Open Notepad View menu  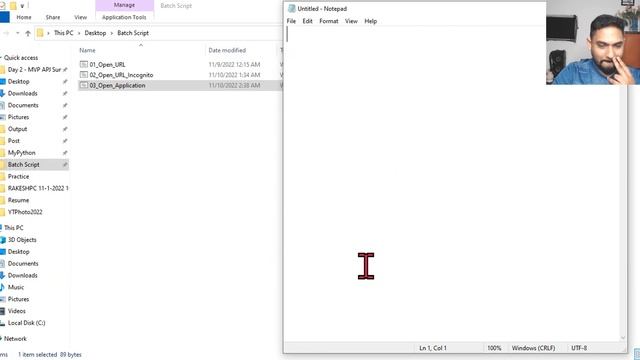pyautogui.click(x=351, y=21)
